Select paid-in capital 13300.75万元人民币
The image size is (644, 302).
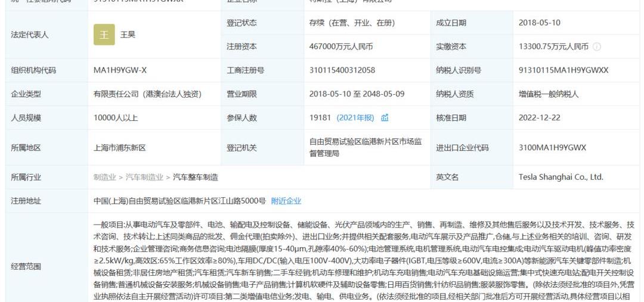pyautogui.click(x=553, y=47)
